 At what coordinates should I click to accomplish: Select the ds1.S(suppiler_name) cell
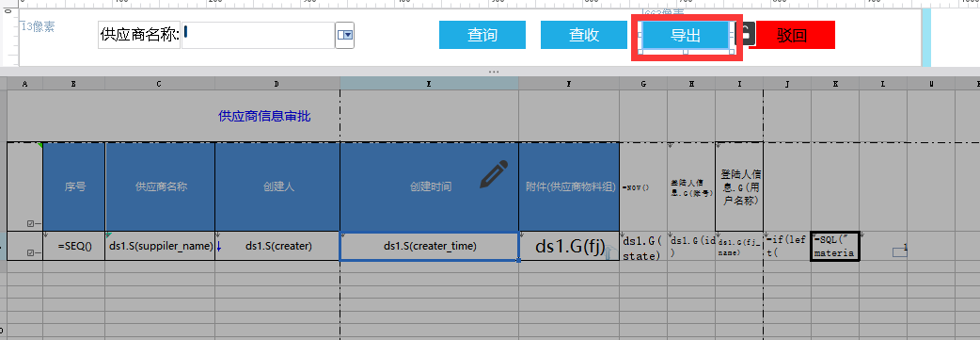[x=160, y=246]
